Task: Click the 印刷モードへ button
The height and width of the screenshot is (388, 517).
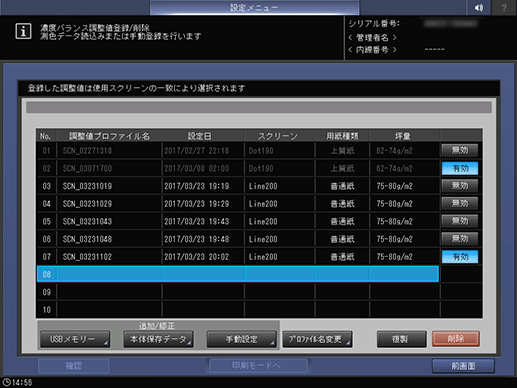Action: pos(258,366)
